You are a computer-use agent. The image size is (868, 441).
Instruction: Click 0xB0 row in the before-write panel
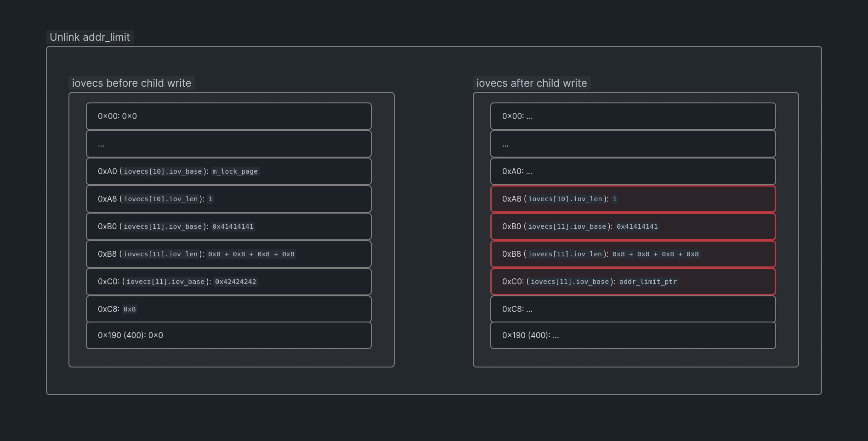pyautogui.click(x=228, y=226)
